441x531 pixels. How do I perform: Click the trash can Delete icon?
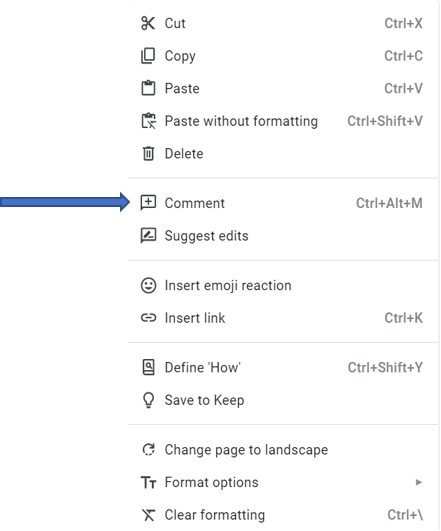click(x=148, y=153)
